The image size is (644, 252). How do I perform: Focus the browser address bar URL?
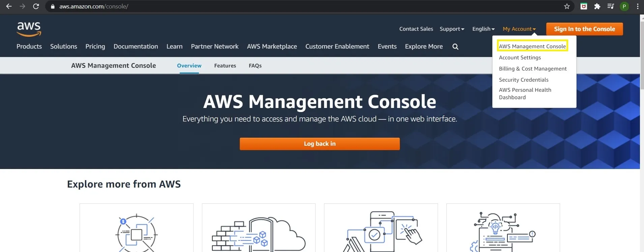(x=94, y=6)
